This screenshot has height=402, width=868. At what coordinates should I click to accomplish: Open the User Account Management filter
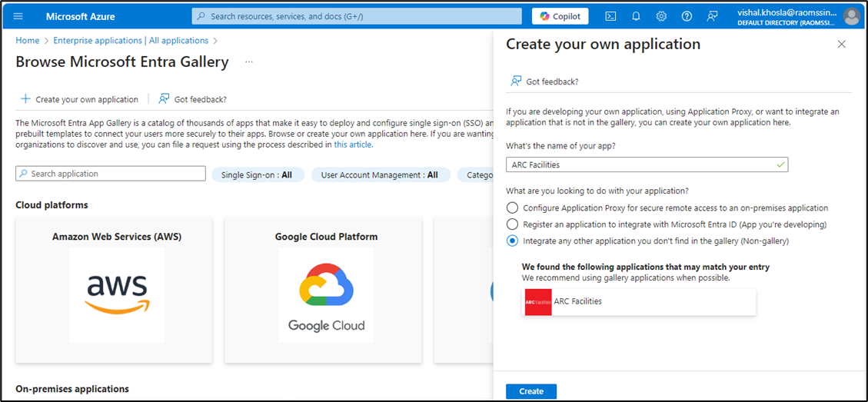(380, 175)
